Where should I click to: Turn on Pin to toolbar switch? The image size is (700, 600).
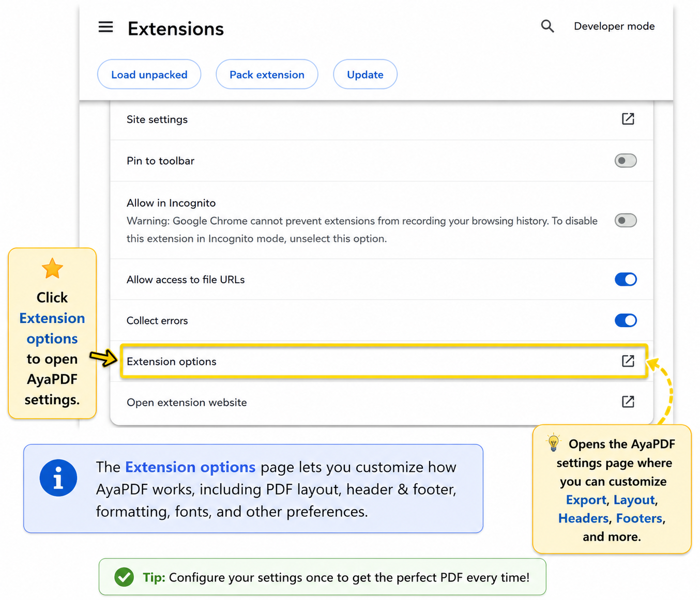point(626,161)
